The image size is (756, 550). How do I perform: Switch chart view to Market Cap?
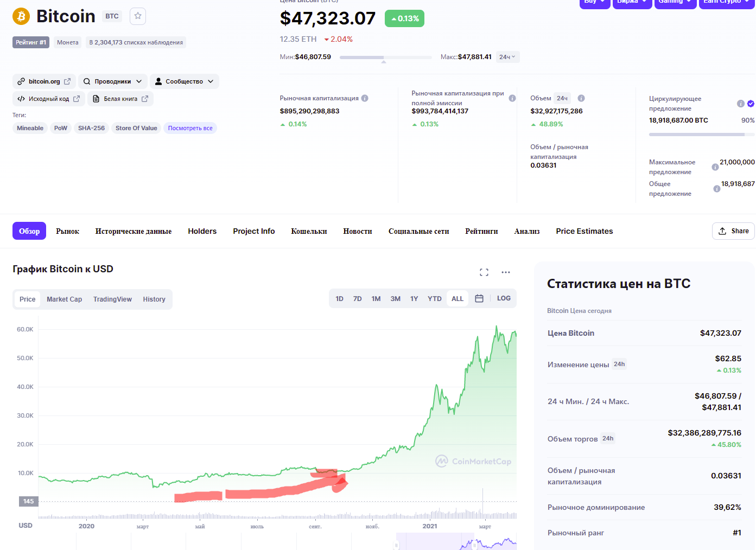[64, 299]
